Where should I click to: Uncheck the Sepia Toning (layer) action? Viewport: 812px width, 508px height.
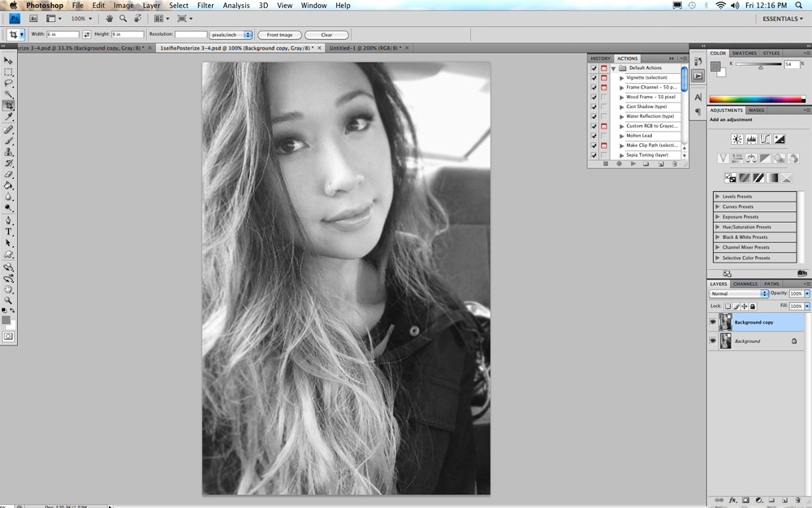coord(594,155)
